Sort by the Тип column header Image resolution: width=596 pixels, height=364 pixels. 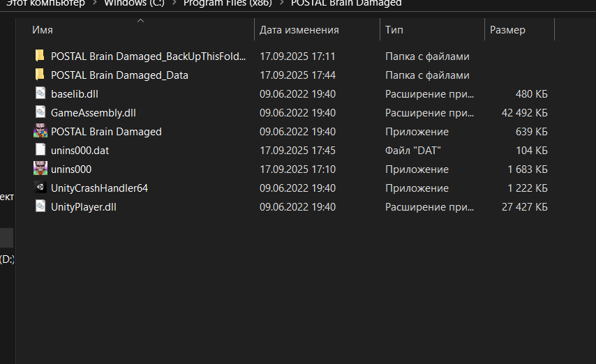point(394,30)
